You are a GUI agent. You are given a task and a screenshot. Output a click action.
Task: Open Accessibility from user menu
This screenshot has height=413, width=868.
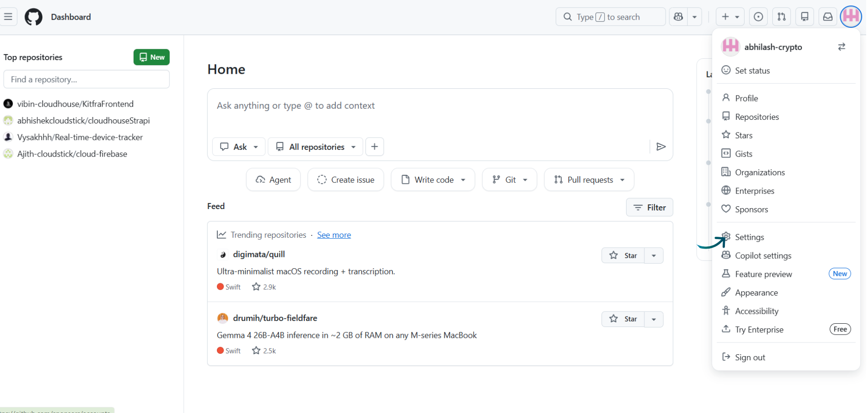(786, 311)
